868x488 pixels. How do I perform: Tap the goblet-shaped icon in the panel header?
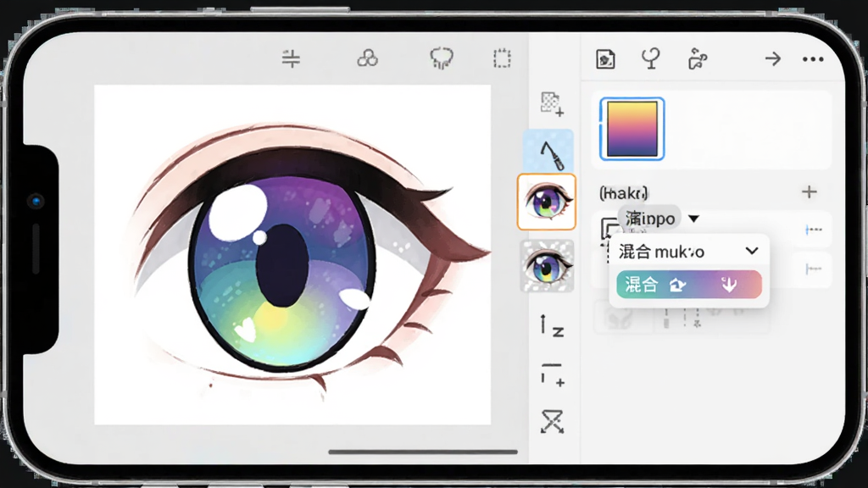(x=651, y=58)
